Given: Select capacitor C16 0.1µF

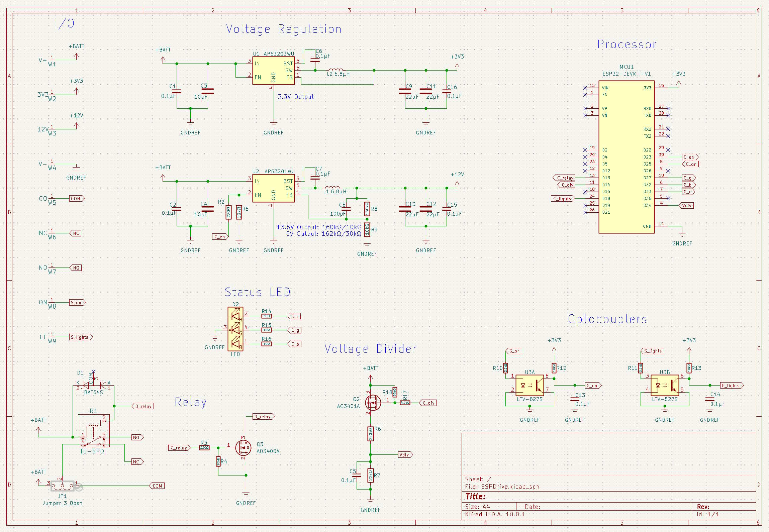Looking at the screenshot, I should click(447, 91).
